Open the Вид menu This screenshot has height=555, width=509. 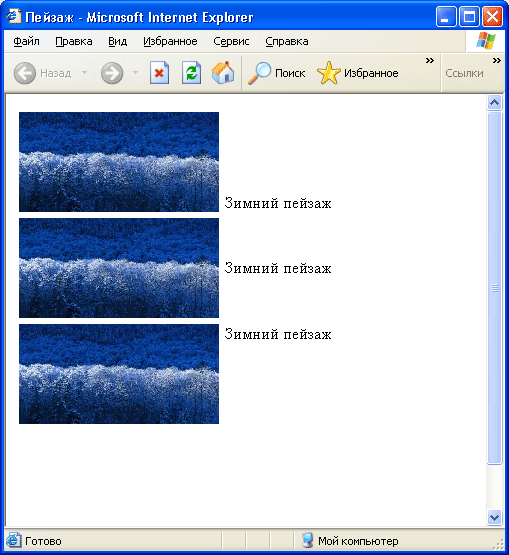(118, 41)
